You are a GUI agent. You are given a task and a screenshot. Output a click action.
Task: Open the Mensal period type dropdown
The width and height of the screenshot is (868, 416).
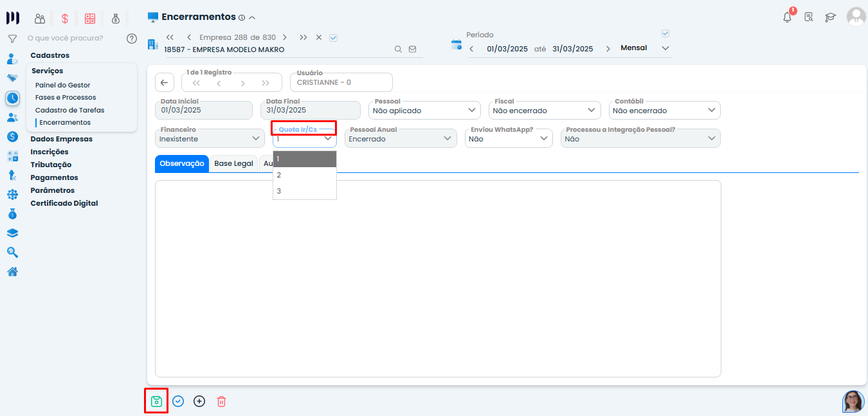click(645, 48)
